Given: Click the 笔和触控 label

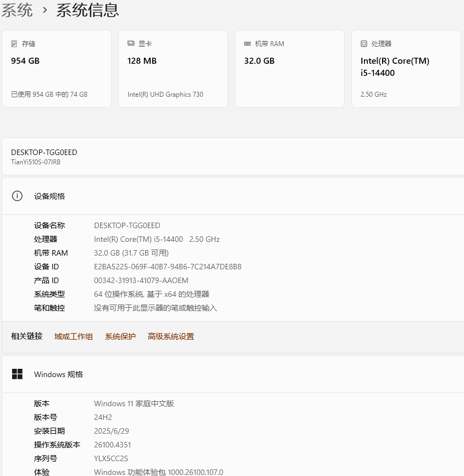Looking at the screenshot, I should [x=49, y=308].
